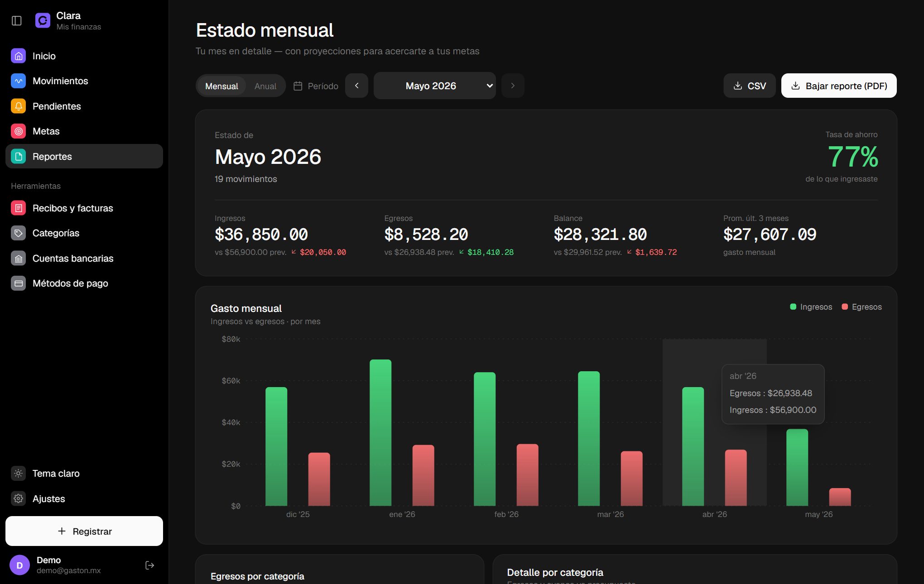Select the Mensual view tab
The height and width of the screenshot is (584, 924).
(221, 86)
